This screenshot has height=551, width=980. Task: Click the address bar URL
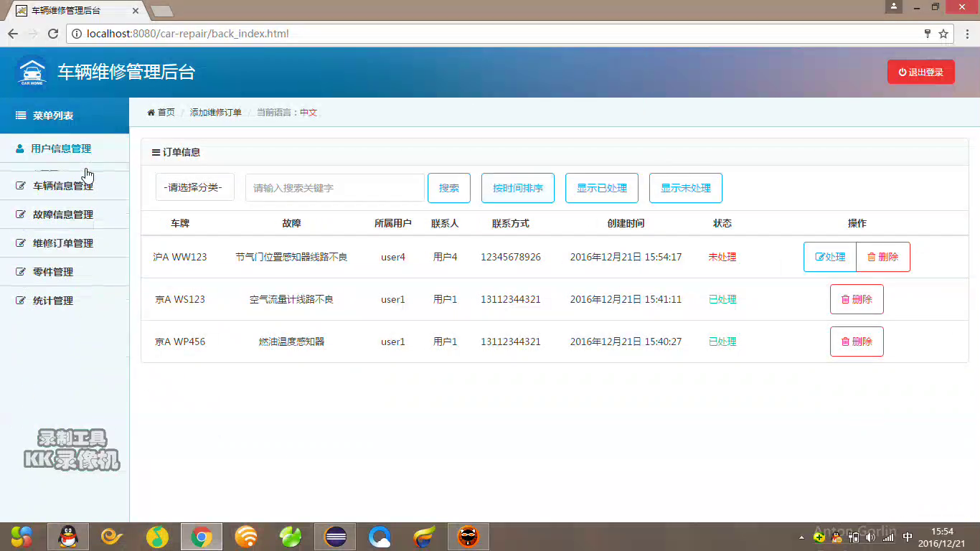pyautogui.click(x=187, y=34)
